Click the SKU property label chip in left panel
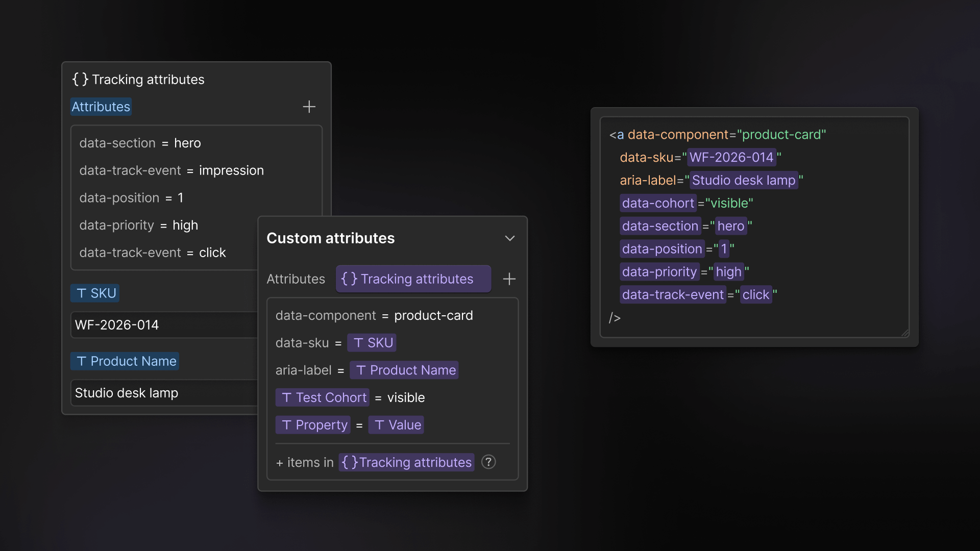 (x=95, y=293)
